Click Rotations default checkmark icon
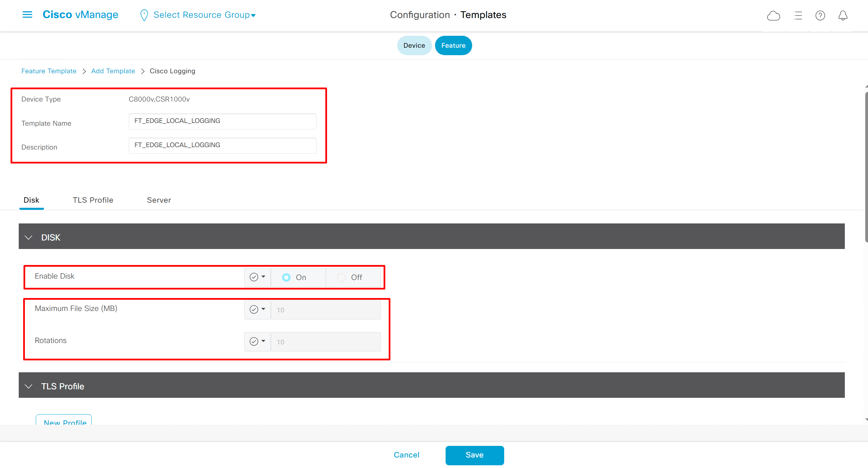868x468 pixels. point(254,342)
